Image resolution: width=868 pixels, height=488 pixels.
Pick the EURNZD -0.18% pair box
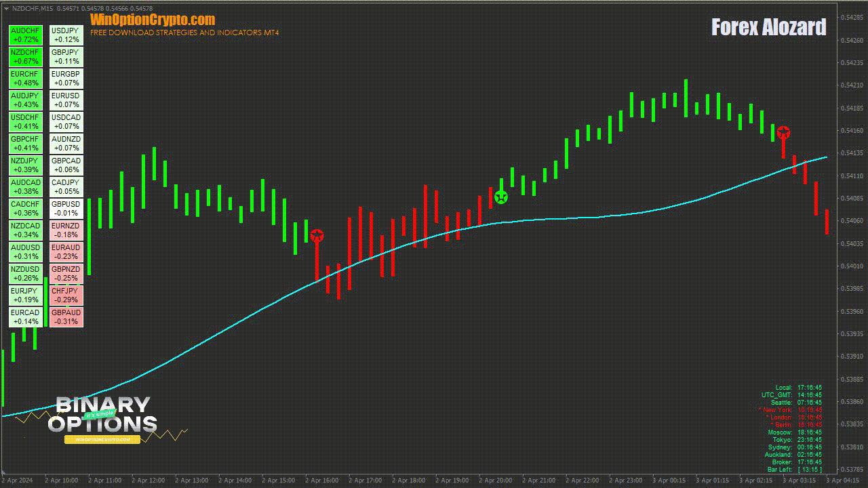[x=66, y=230]
